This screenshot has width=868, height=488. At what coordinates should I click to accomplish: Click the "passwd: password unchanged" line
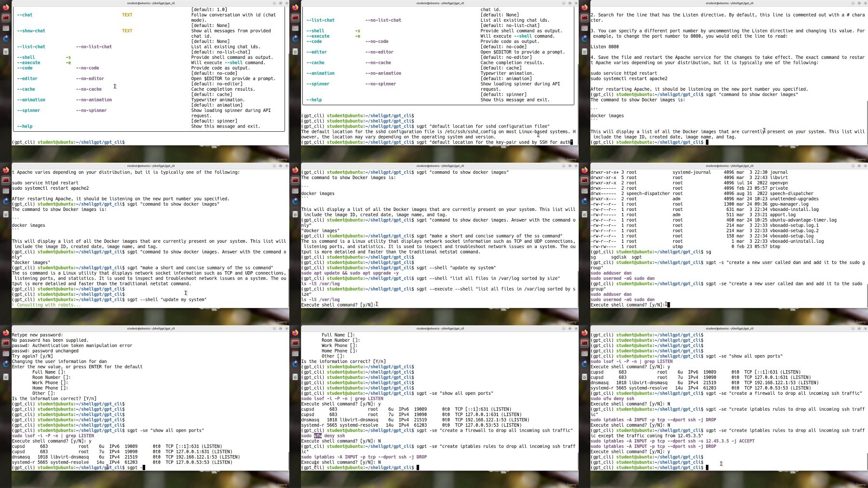coord(45,351)
